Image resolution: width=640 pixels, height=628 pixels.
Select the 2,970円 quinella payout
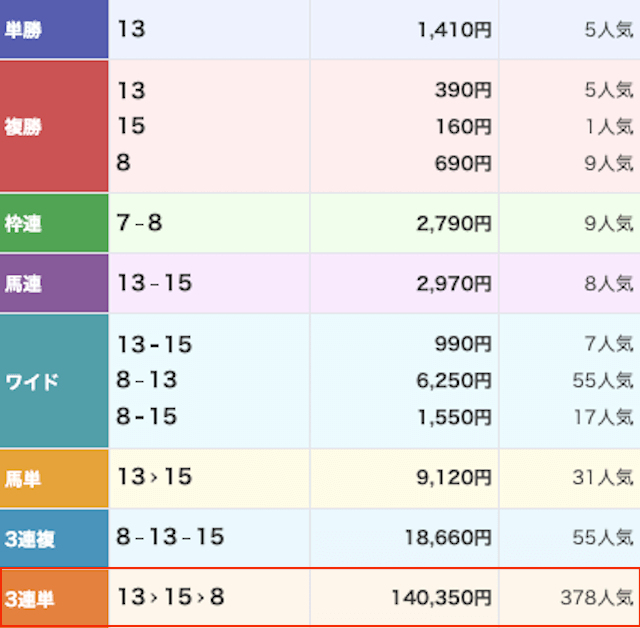click(453, 283)
